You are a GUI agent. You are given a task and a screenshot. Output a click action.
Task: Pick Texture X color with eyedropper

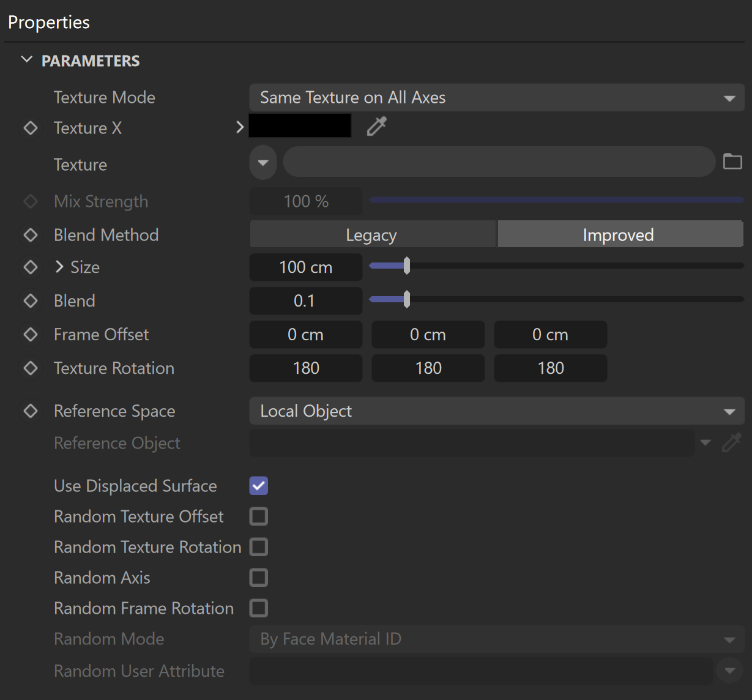[x=376, y=127]
